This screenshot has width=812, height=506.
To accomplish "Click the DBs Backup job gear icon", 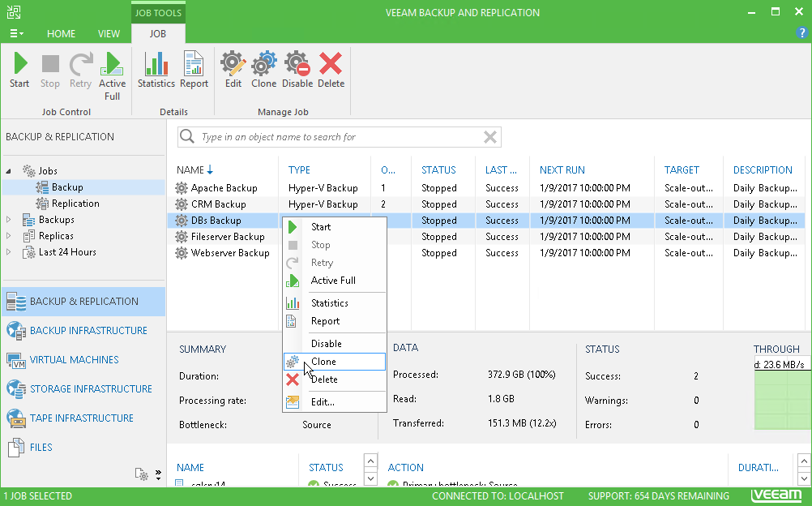I will (x=182, y=221).
